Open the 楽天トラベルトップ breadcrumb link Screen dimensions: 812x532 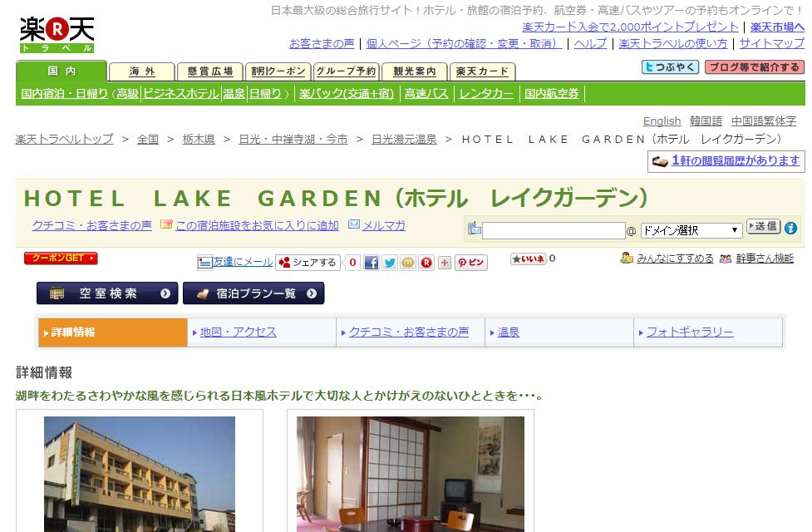click(64, 140)
